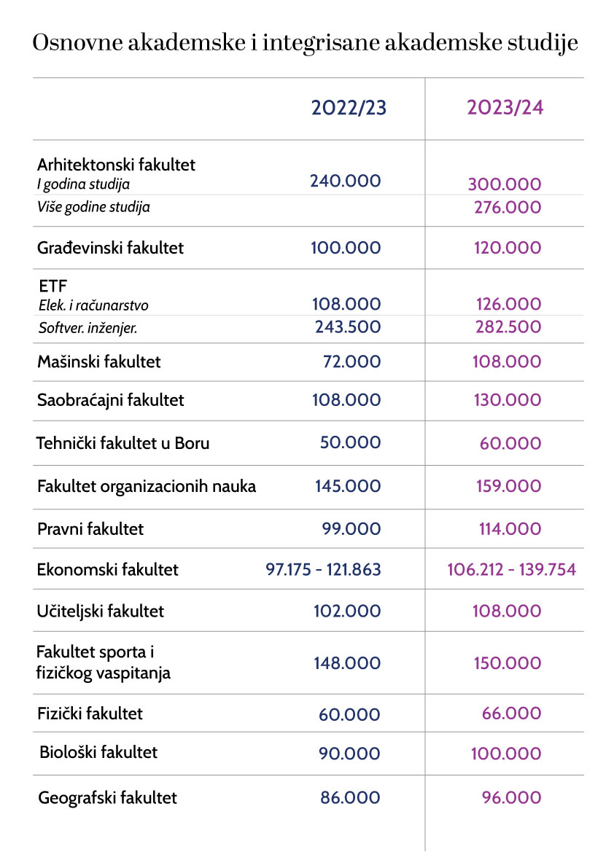Select Učiteljski fakultet row label

click(101, 611)
